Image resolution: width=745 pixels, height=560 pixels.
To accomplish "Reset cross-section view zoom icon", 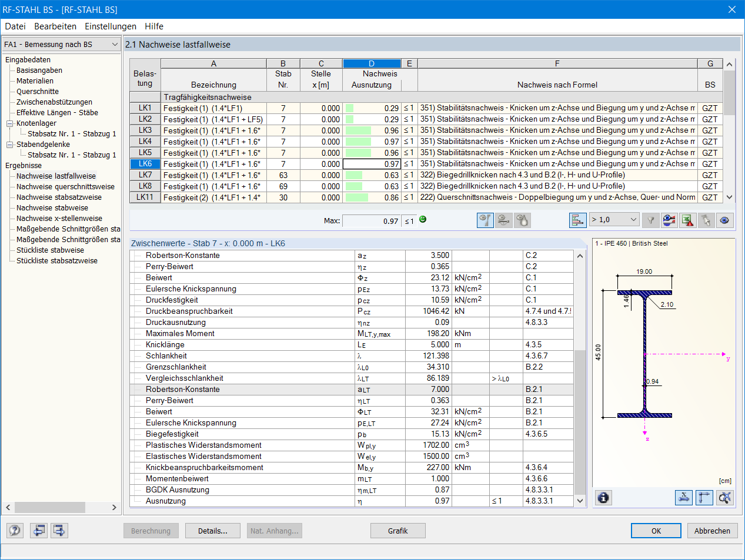I will click(x=725, y=498).
